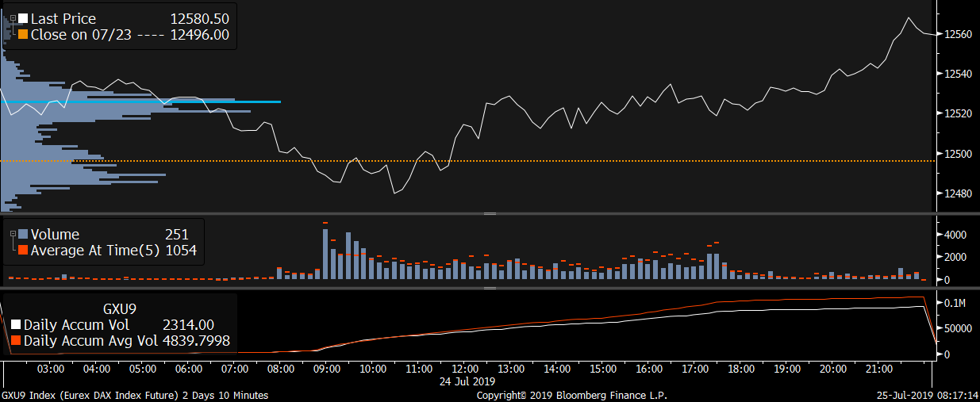The height and width of the screenshot is (402, 980).
Task: Click the Bloomberg Finance L.P. copyright notice
Action: point(571,395)
